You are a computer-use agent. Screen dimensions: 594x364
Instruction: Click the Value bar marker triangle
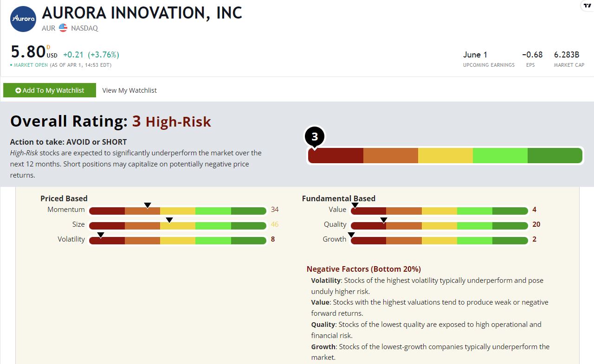pyautogui.click(x=355, y=205)
